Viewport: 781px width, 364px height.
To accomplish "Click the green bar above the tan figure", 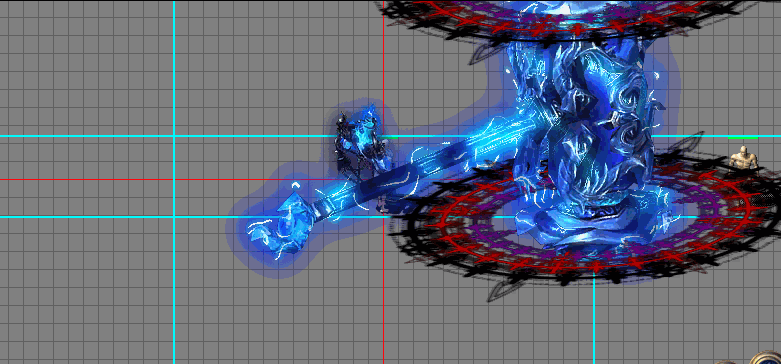I will [743, 137].
